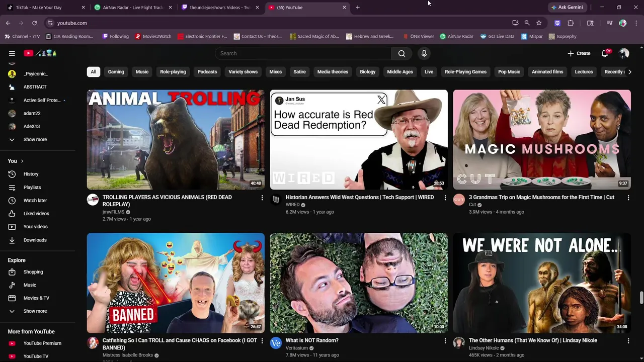Open the YouTube hamburger guide menu
This screenshot has height=362, width=644.
(x=12, y=53)
